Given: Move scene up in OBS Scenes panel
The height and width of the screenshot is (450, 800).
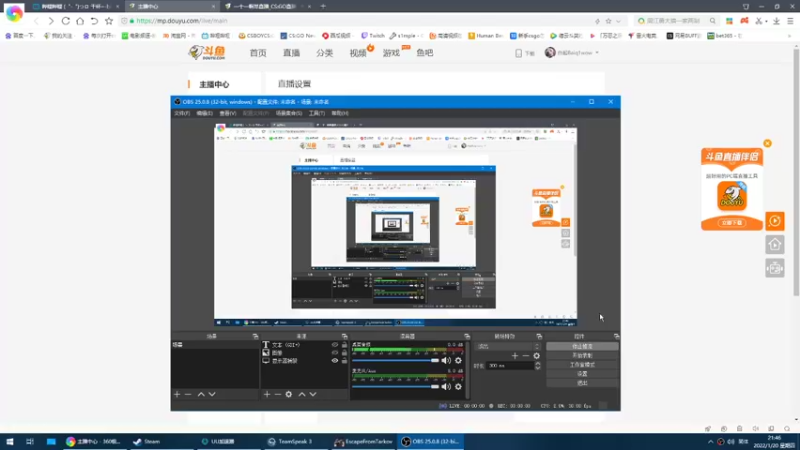Looking at the screenshot, I should click(x=201, y=394).
